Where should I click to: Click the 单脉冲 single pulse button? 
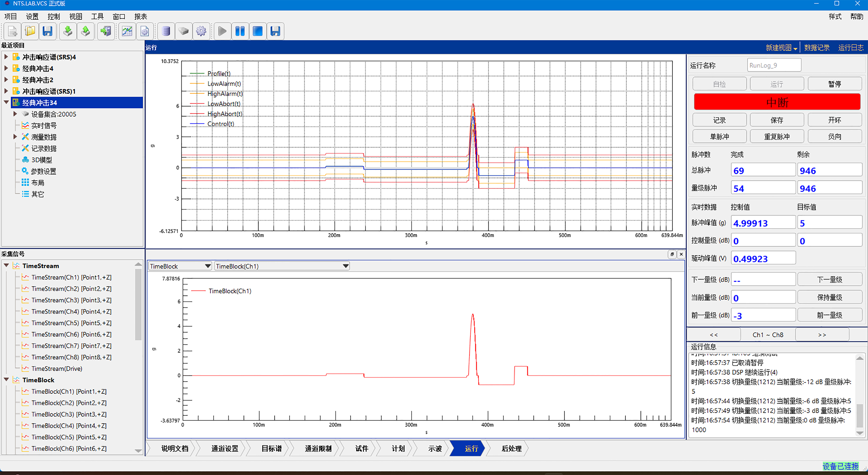point(719,137)
